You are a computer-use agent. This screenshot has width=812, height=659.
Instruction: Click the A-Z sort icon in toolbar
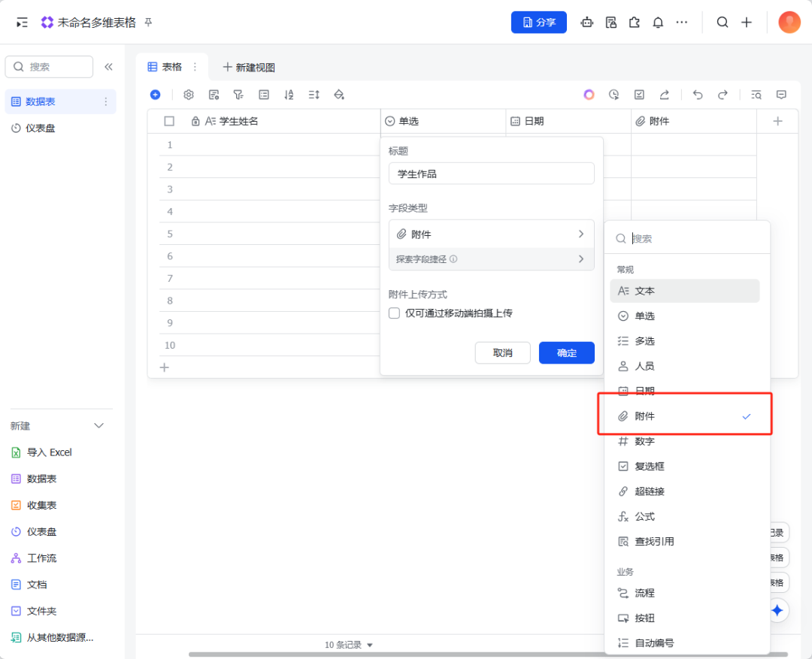[289, 95]
